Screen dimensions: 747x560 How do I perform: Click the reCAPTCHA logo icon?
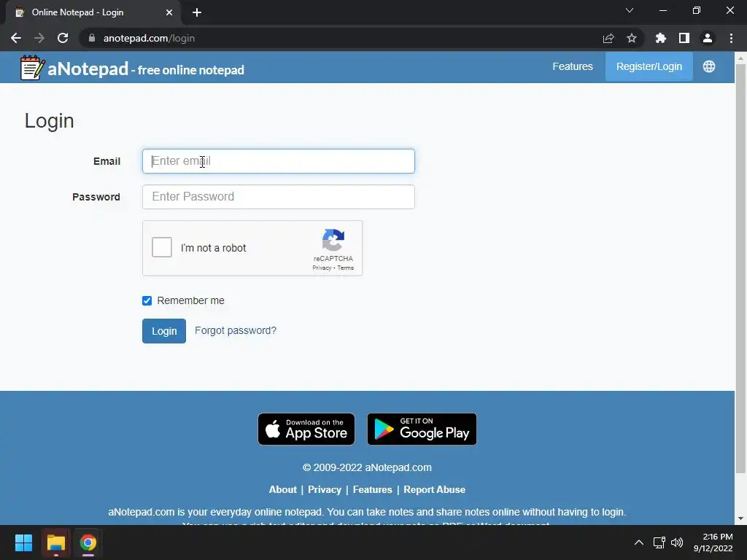[333, 240]
